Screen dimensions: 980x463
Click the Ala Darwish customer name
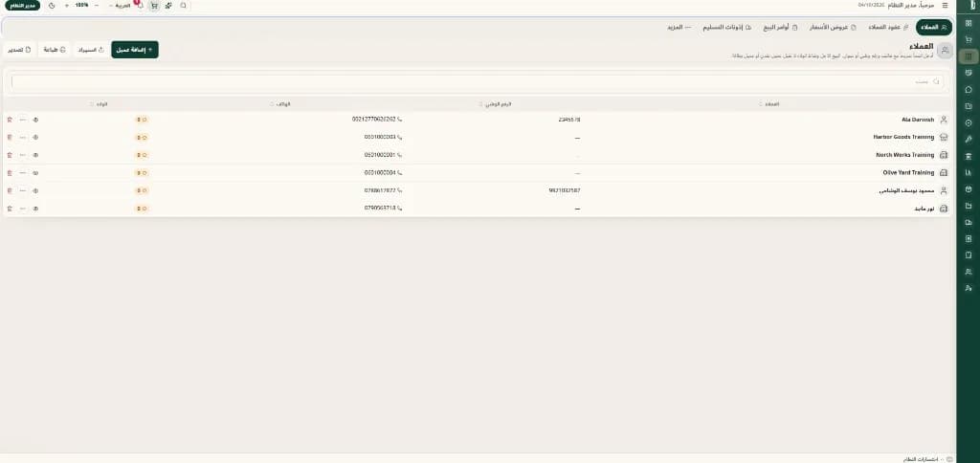tap(918, 120)
